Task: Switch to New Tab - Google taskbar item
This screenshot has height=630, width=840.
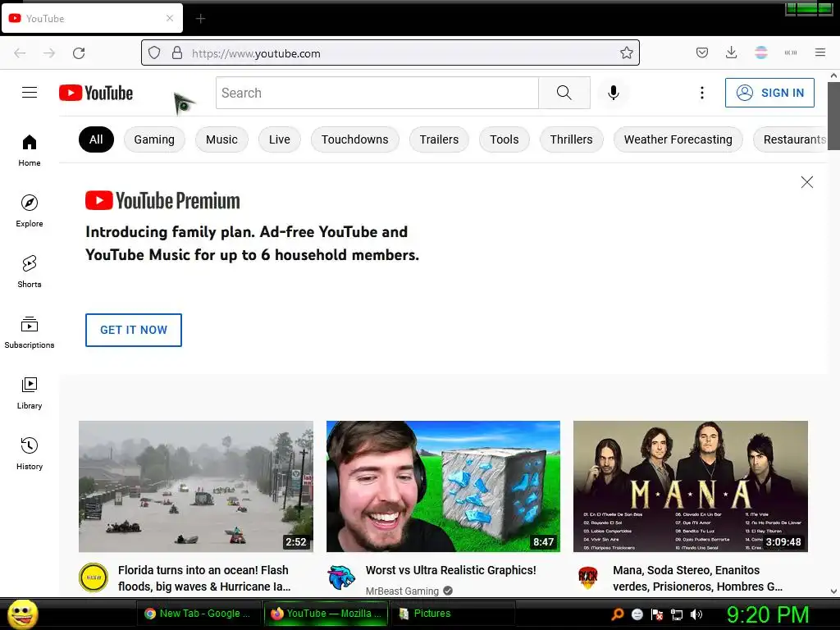Action: [x=199, y=614]
